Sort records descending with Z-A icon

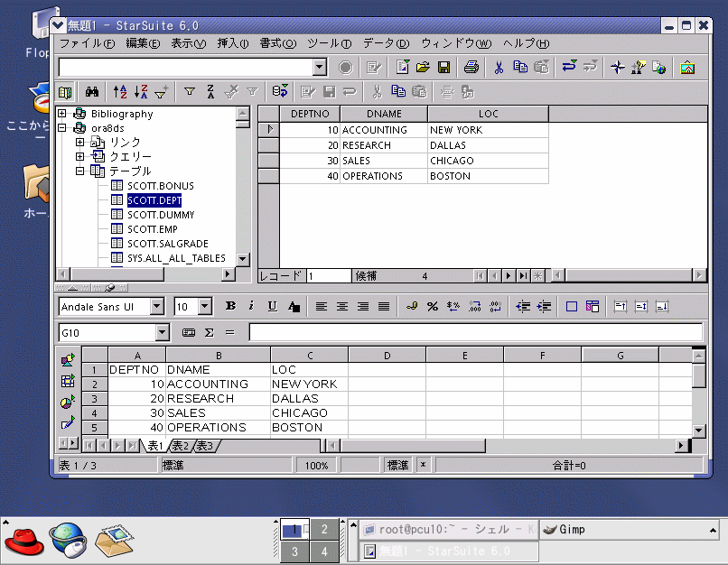pyautogui.click(x=141, y=92)
